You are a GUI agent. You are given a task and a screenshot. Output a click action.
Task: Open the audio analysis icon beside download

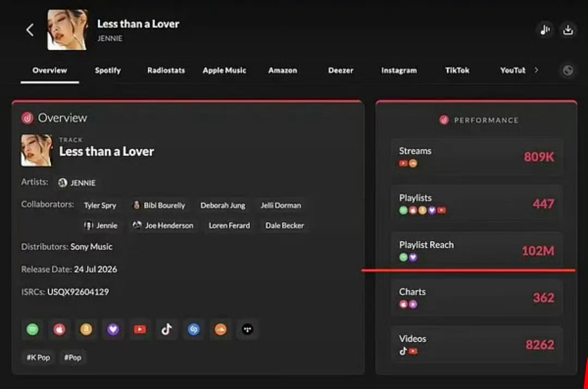click(x=545, y=30)
